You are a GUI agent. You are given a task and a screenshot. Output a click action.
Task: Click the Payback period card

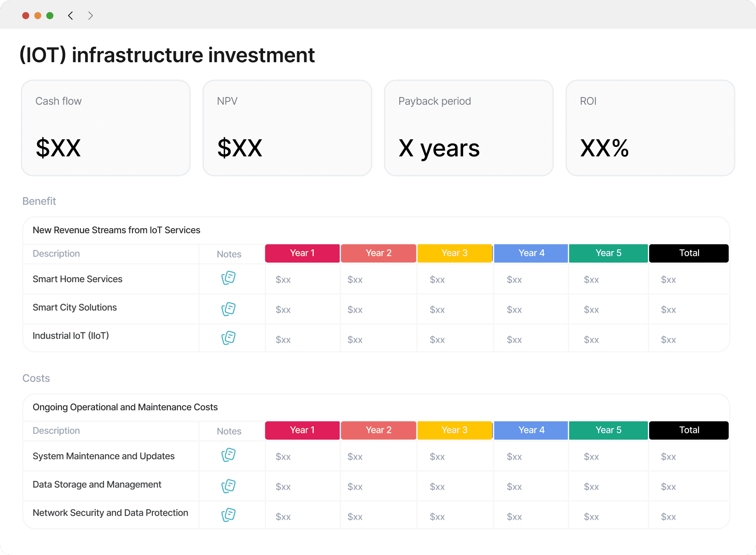[x=469, y=128]
